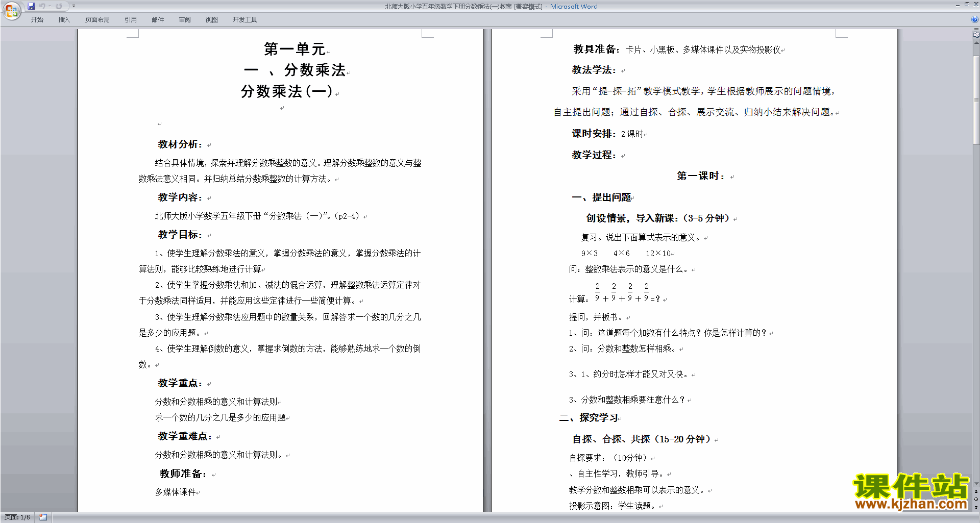980x523 pixels.
Task: Click the vertical scrollbar down arrow
Action: [976, 484]
